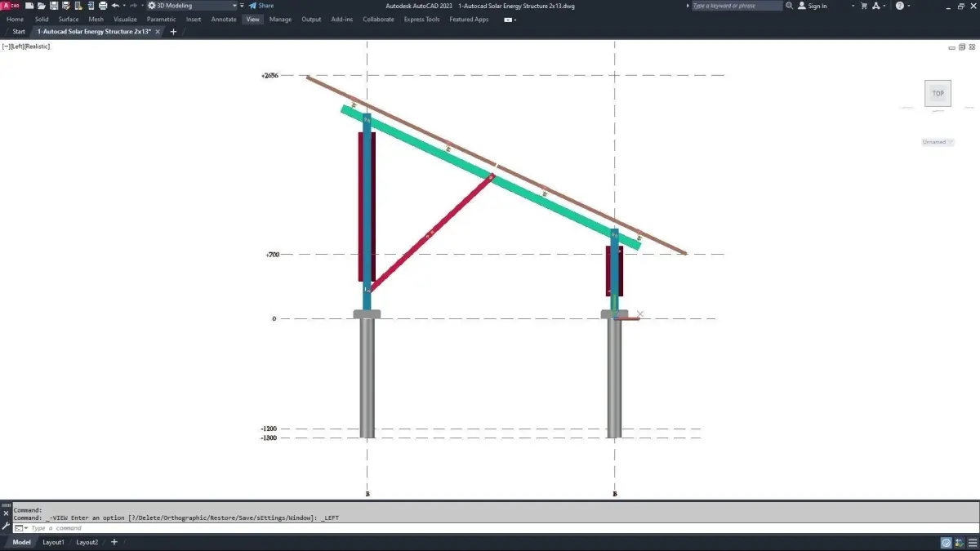Open the Autodesk connect A icon
980x551 pixels.
[x=876, y=6]
